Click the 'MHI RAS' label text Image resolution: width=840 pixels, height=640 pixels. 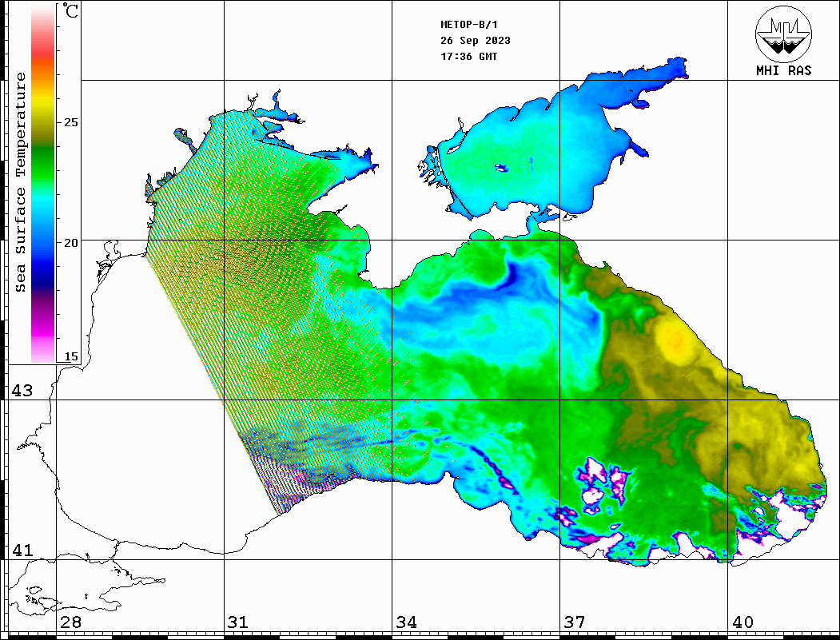(x=784, y=70)
